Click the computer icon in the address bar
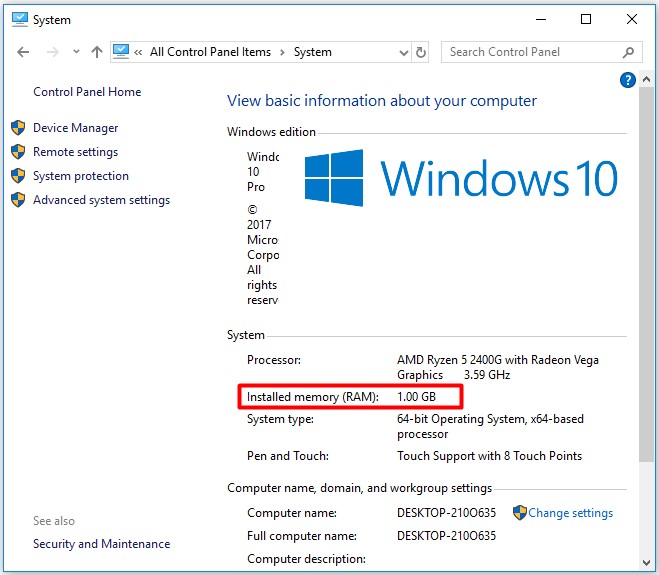 pyautogui.click(x=121, y=52)
